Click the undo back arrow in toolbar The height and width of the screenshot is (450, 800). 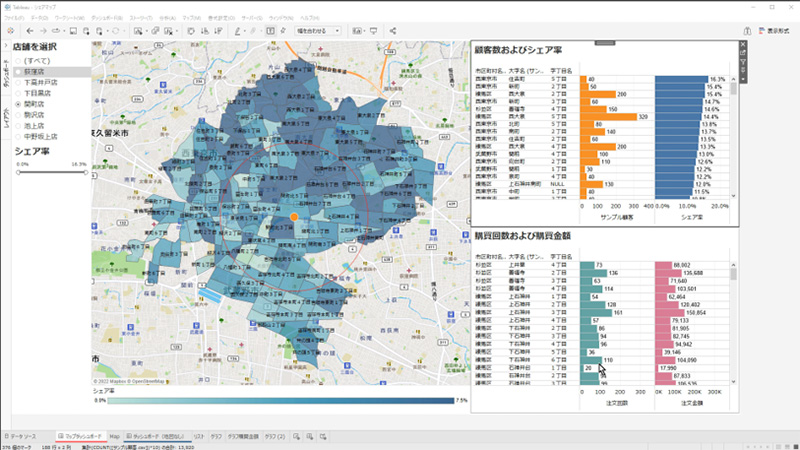(x=28, y=31)
